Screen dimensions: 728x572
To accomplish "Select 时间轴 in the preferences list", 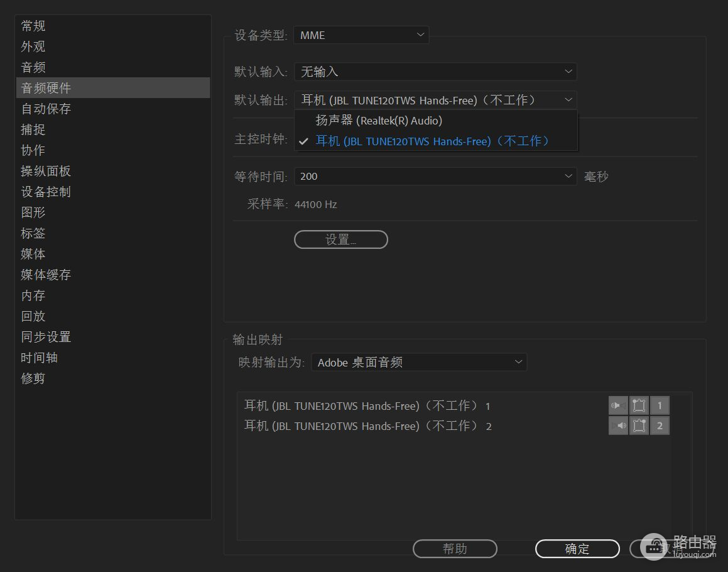I will pos(113,358).
